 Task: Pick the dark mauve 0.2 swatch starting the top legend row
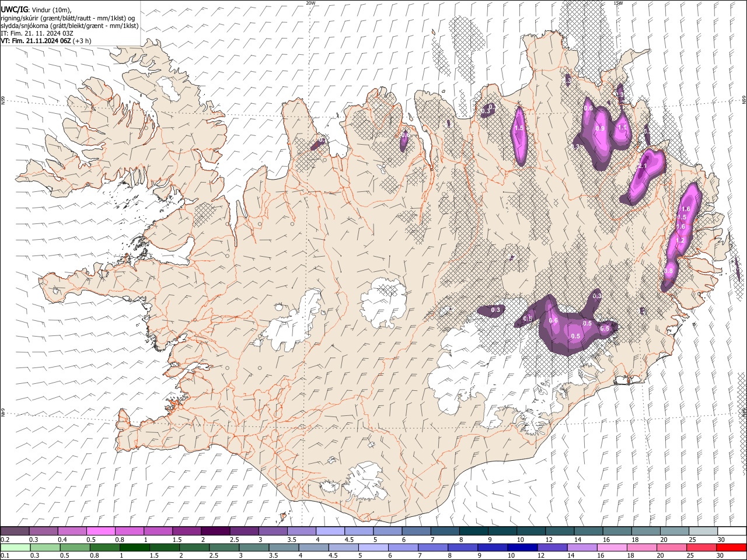tap(15, 531)
